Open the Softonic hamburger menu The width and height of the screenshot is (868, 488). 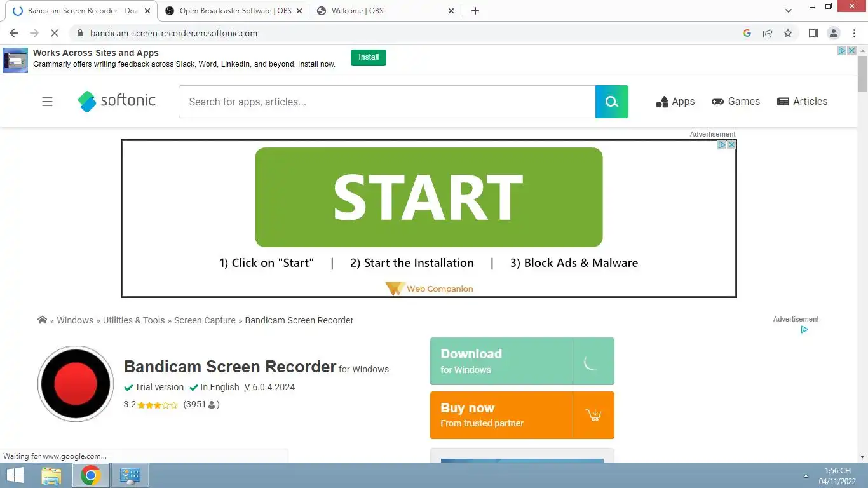(x=47, y=102)
